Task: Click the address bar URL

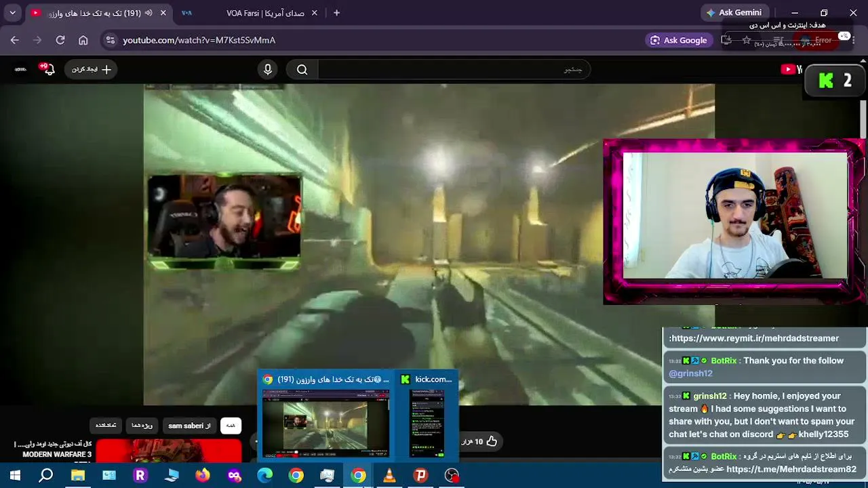Action: (x=199, y=40)
